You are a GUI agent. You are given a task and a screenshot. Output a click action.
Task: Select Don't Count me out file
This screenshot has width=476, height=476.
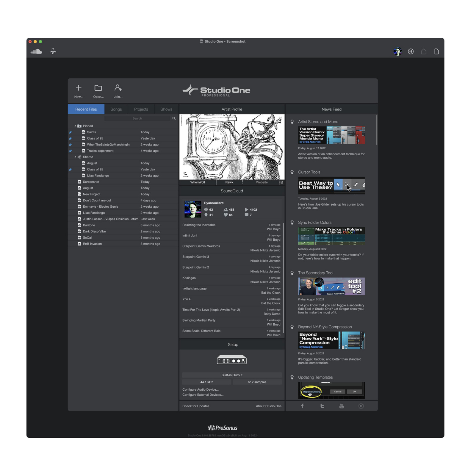[x=123, y=200]
